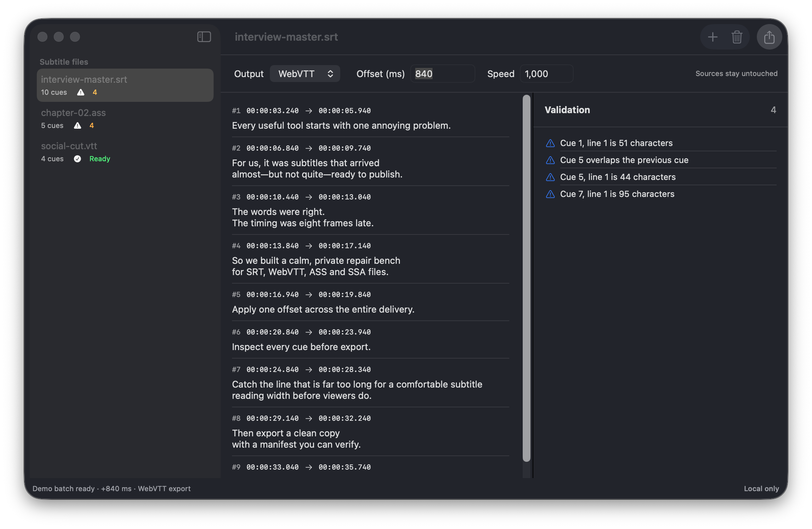This screenshot has height=529, width=812.
Task: Click warning triangle beside Cue 5 44 characters
Action: tap(550, 177)
